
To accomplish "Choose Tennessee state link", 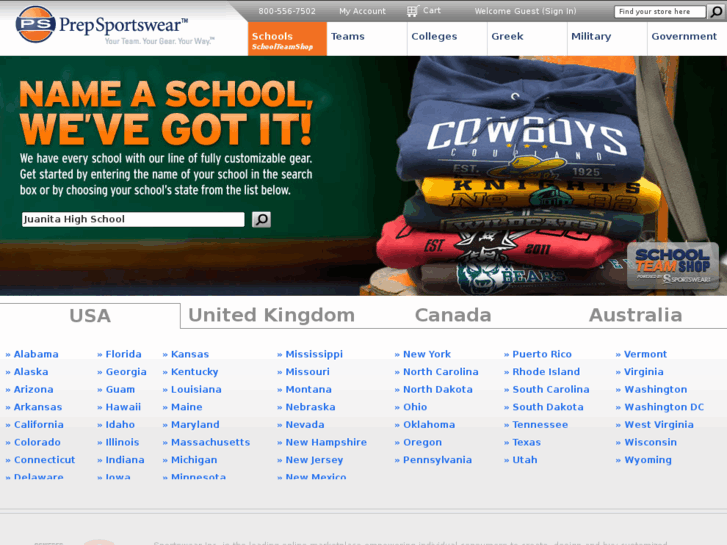I will click(540, 424).
